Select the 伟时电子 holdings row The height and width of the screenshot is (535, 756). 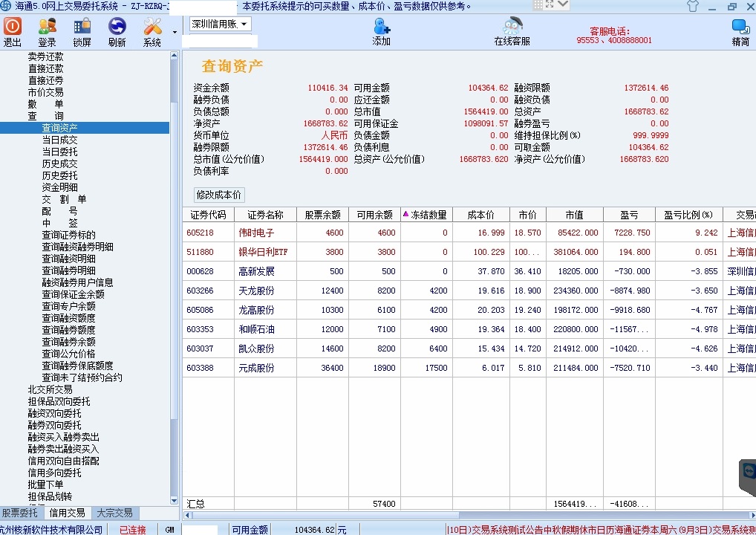click(256, 233)
